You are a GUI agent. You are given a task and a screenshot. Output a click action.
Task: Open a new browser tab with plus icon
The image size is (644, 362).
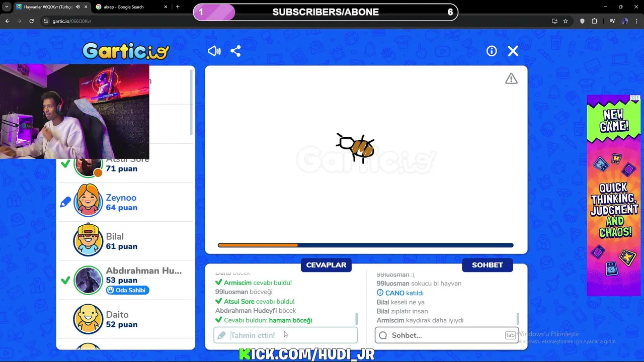coord(178,7)
